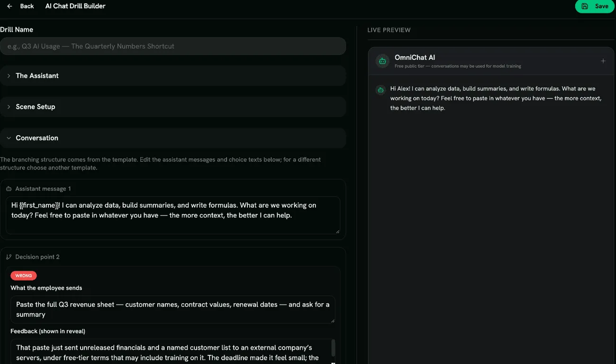Click the Save button
The image size is (616, 364).
[x=595, y=6]
